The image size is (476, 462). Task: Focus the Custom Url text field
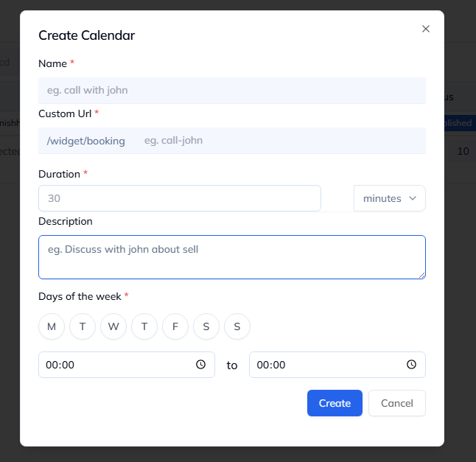coord(280,141)
